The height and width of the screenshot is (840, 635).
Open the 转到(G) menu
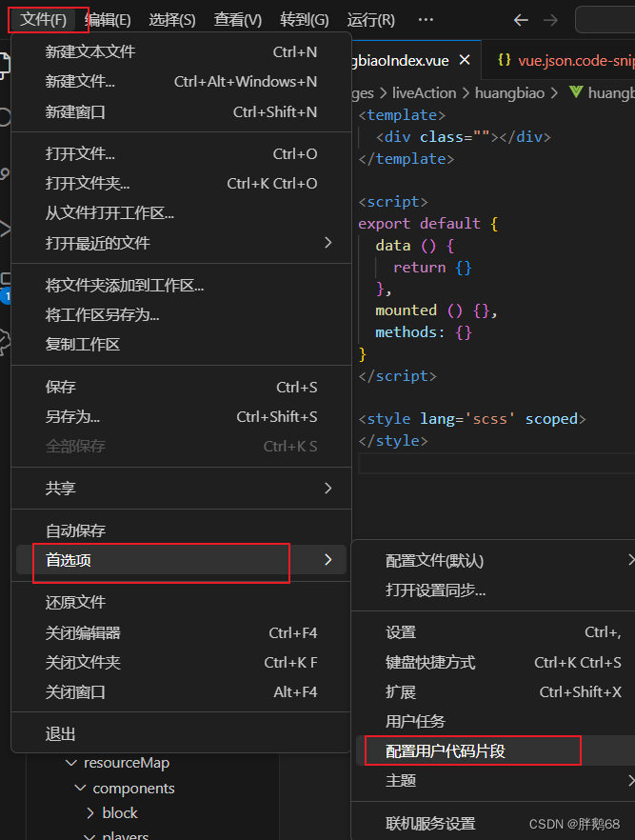click(304, 20)
